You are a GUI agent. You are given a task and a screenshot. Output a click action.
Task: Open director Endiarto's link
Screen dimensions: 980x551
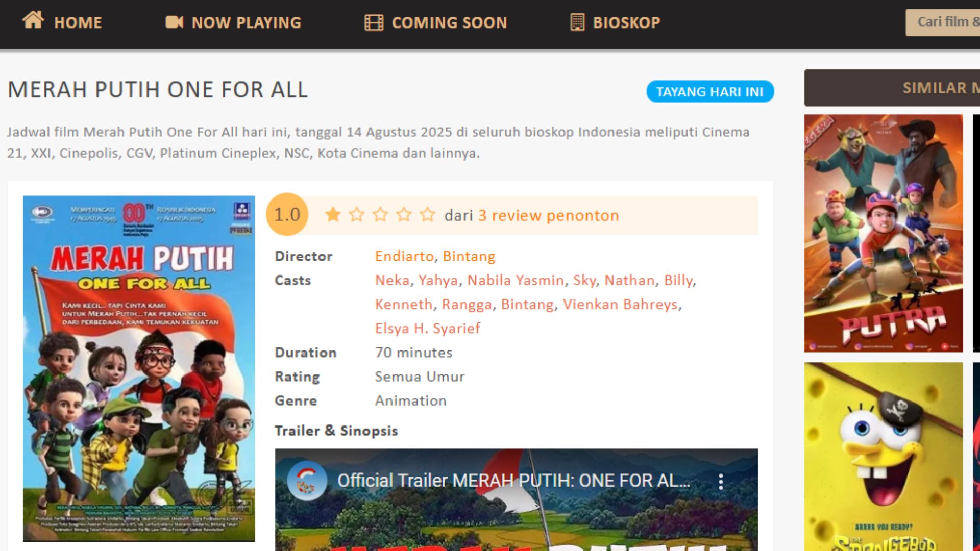[404, 256]
